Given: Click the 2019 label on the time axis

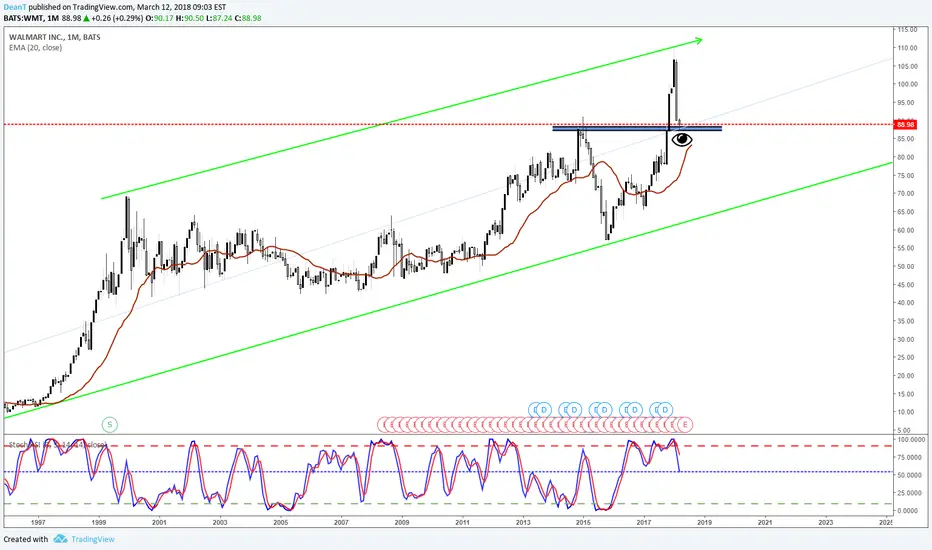Looking at the screenshot, I should [704, 523].
